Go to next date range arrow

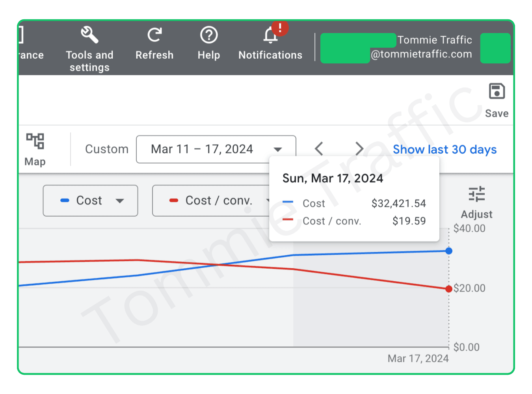click(359, 149)
